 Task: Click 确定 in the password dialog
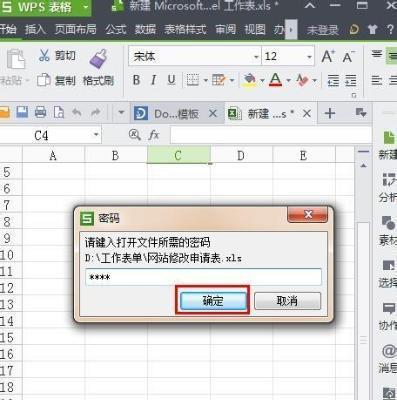tap(213, 301)
